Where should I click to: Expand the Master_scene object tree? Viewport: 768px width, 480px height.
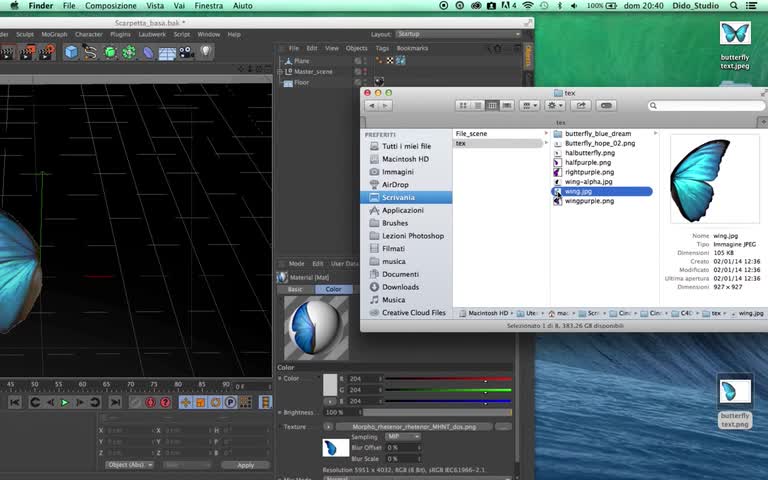pyautogui.click(x=280, y=72)
